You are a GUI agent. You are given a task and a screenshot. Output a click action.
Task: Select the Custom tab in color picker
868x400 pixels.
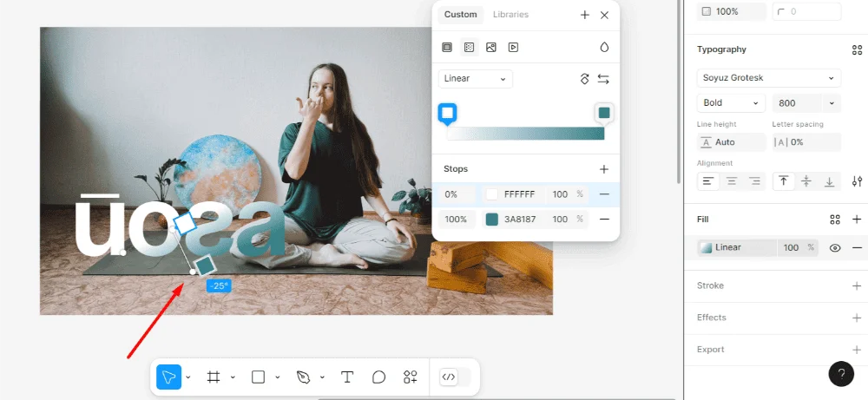coord(460,15)
